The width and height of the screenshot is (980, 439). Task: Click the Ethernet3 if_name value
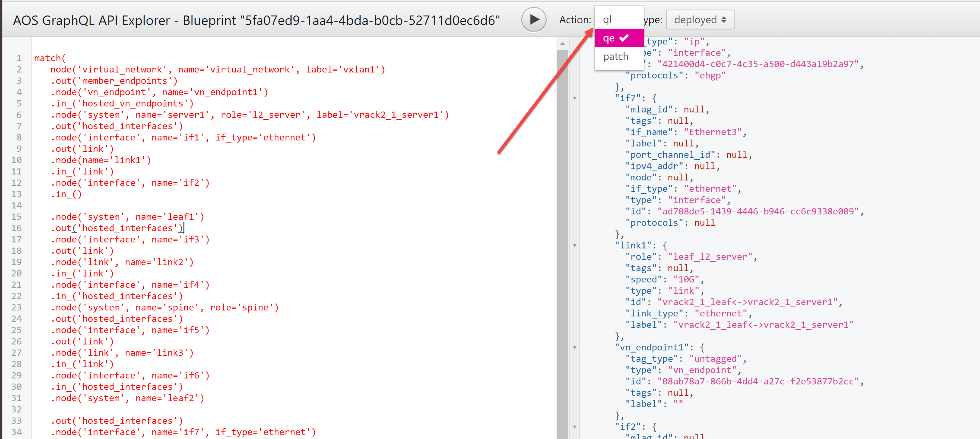click(x=713, y=132)
